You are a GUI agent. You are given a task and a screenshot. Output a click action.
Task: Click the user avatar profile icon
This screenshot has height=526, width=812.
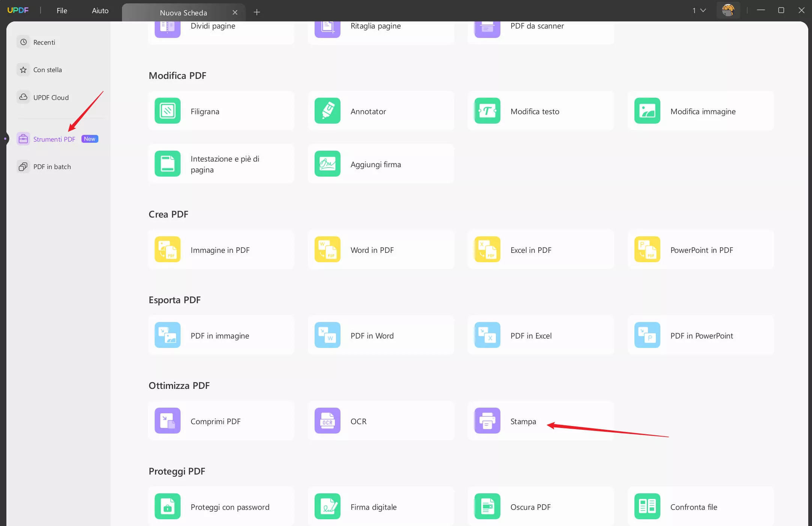[x=728, y=10]
